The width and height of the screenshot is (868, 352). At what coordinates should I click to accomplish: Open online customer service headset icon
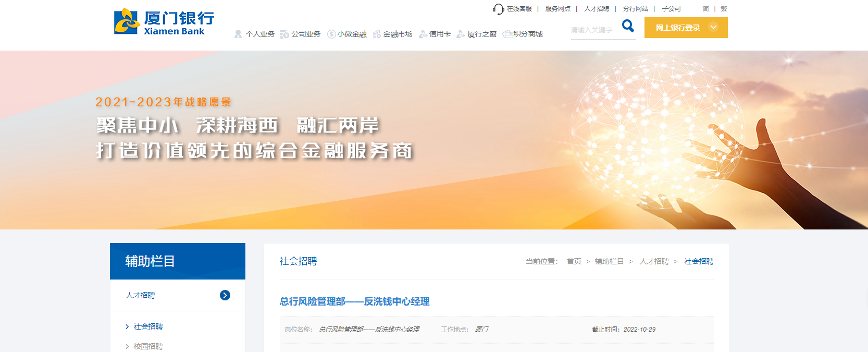coord(498,9)
